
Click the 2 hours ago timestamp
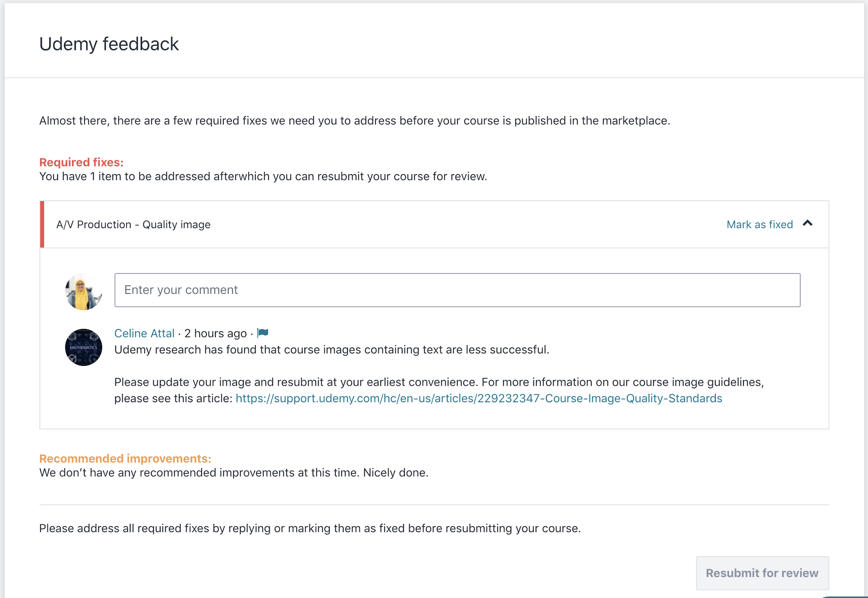[215, 333]
